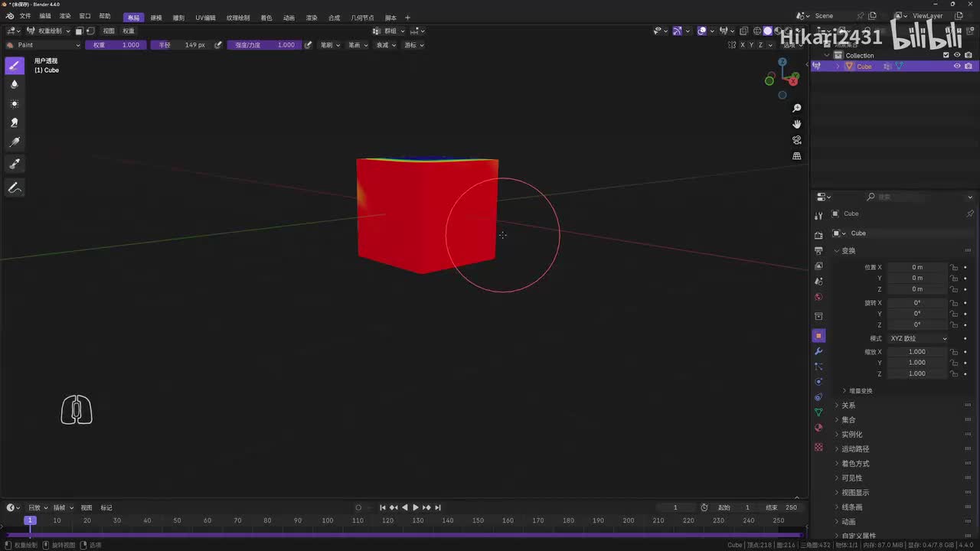Viewport: 980px width, 551px height.
Task: Open the Physics properties tab
Action: [x=818, y=381]
